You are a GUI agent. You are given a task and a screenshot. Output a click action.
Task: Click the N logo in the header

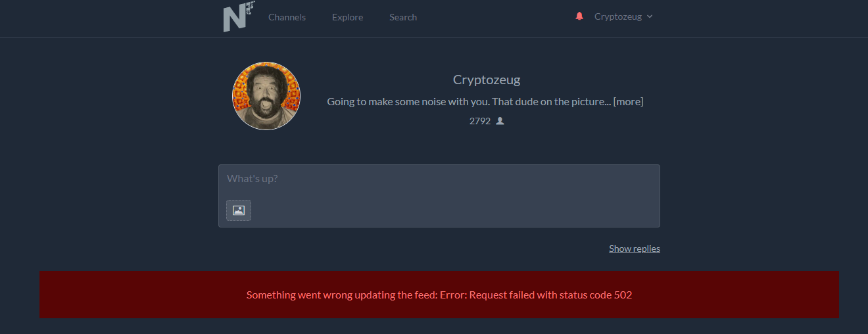(238, 17)
